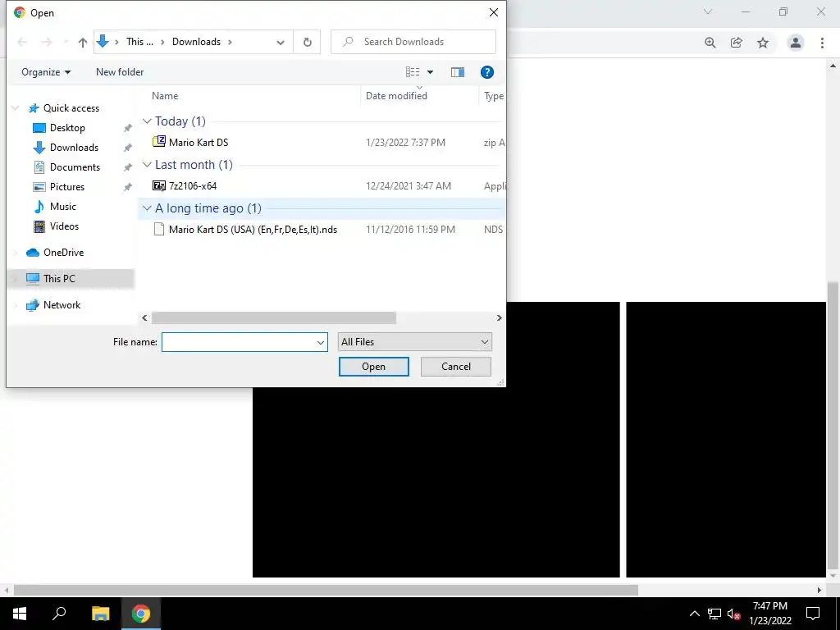Open Videos from sidebar
The width and height of the screenshot is (840, 630).
64,226
